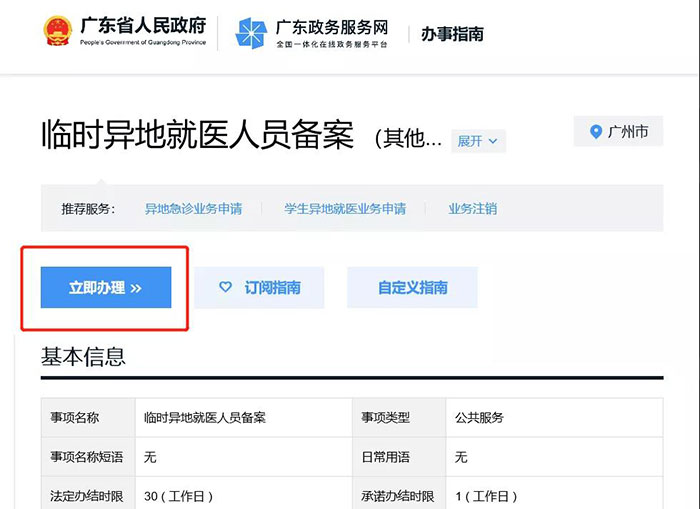Click the 临时异地就医人员备案 page title
The image size is (700, 509).
(198, 135)
